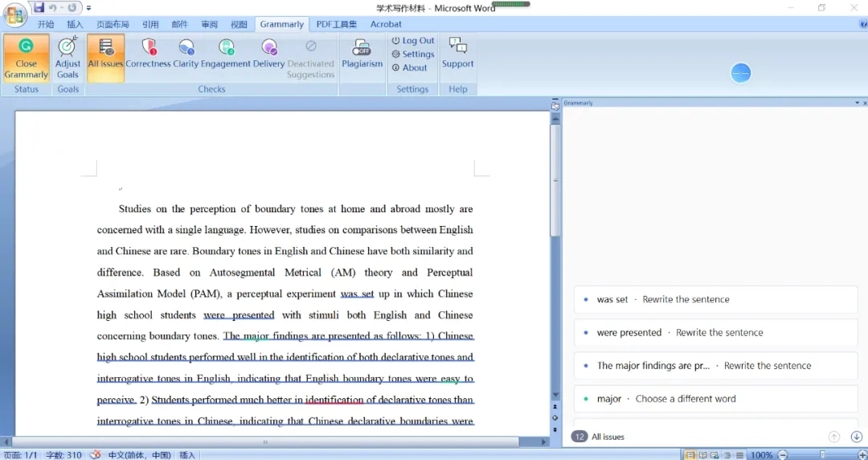Expand Customize Quick Access Toolbar dropdown
The image size is (868, 460).
(88, 8)
